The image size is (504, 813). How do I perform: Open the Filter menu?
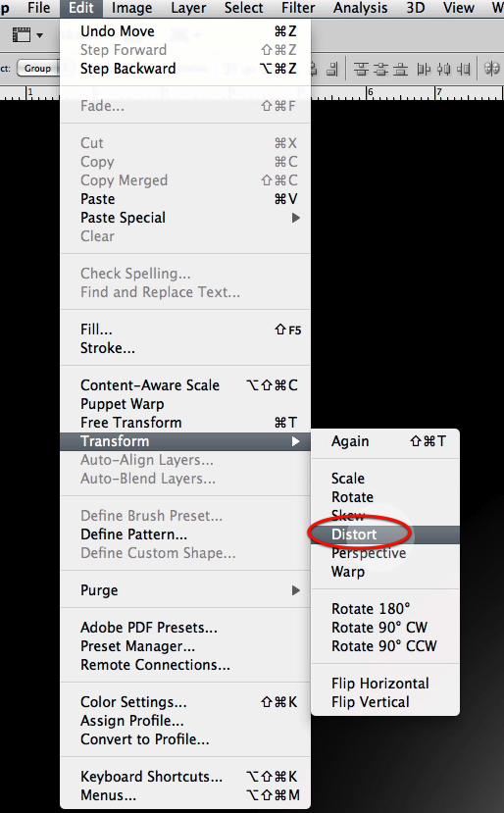(298, 8)
